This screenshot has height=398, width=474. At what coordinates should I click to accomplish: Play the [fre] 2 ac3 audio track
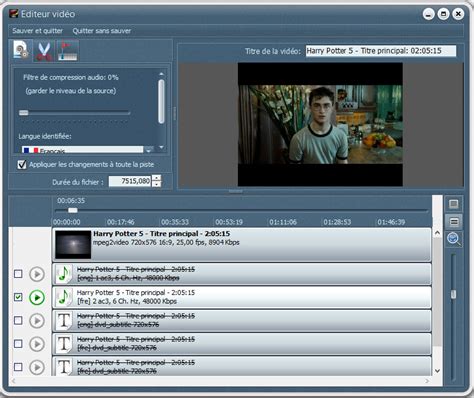click(37, 297)
